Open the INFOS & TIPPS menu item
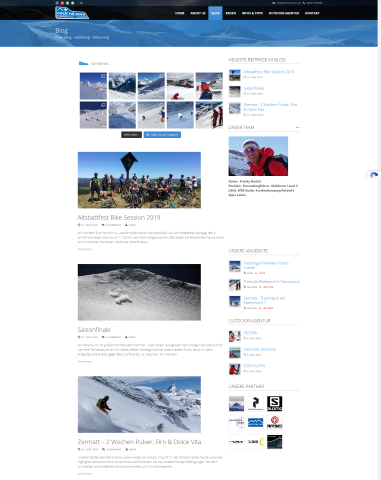This screenshot has width=381, height=480. pos(252,13)
